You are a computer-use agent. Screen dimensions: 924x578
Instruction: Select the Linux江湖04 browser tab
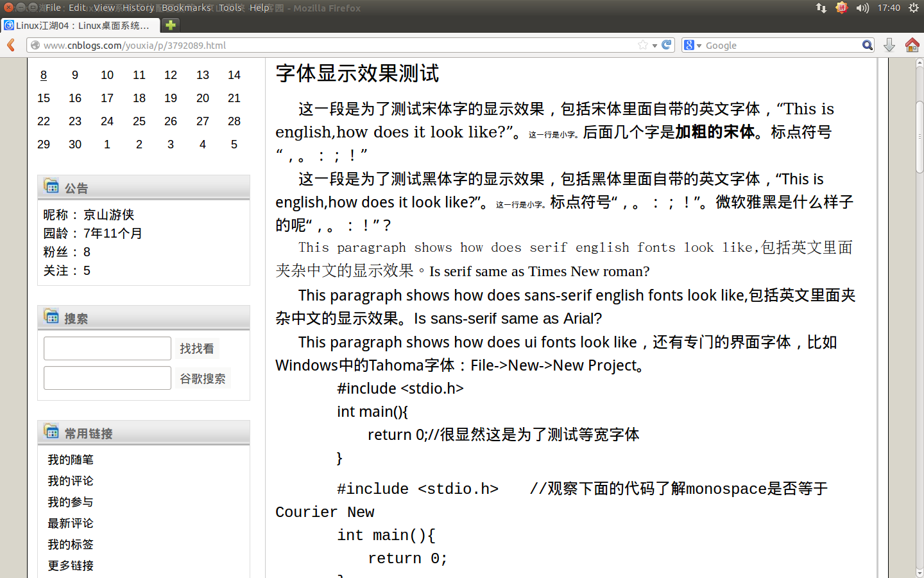(81, 25)
